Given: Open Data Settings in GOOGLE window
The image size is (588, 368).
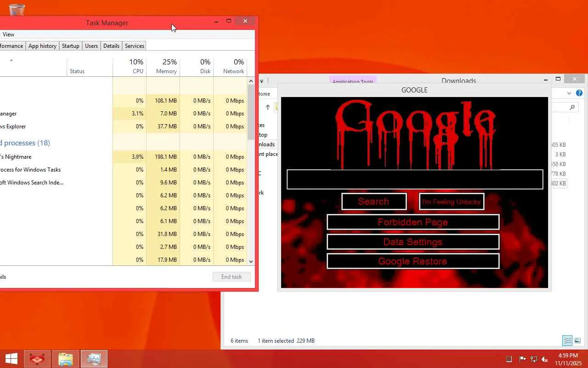Looking at the screenshot, I should point(413,242).
